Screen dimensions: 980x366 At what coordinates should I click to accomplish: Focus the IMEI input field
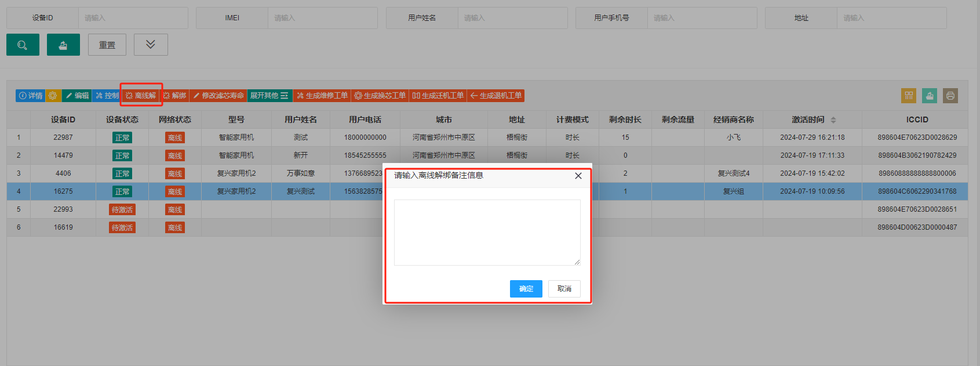click(x=323, y=18)
